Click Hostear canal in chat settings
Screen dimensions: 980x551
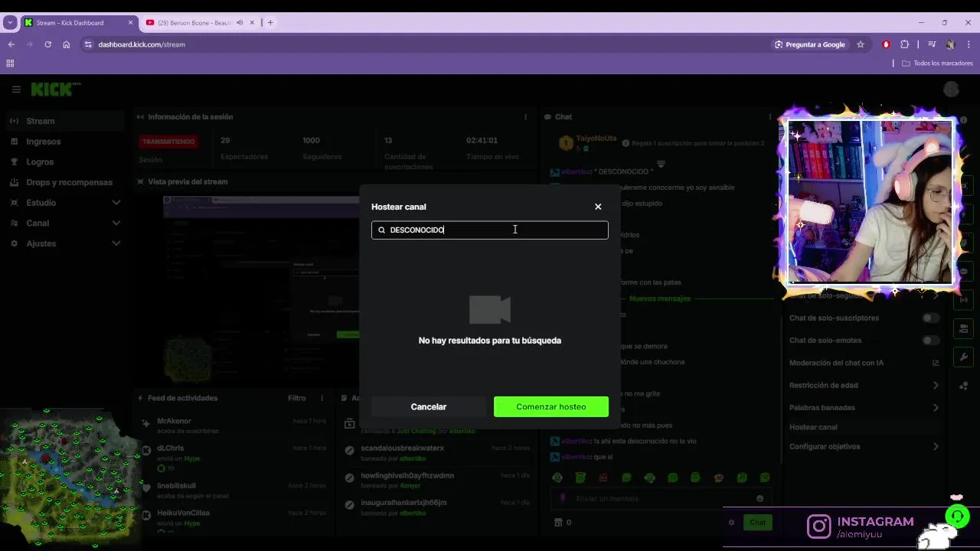(813, 427)
